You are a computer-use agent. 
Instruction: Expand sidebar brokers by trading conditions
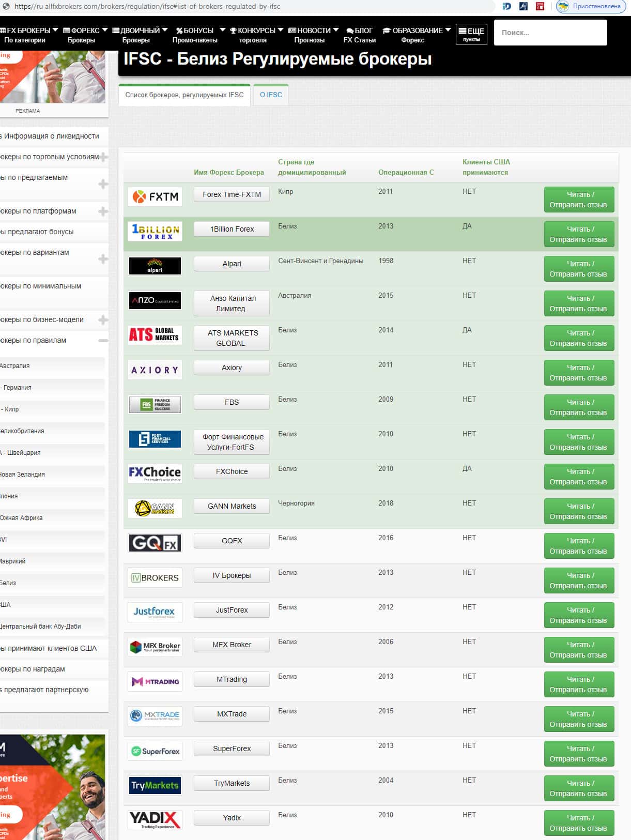point(103,157)
